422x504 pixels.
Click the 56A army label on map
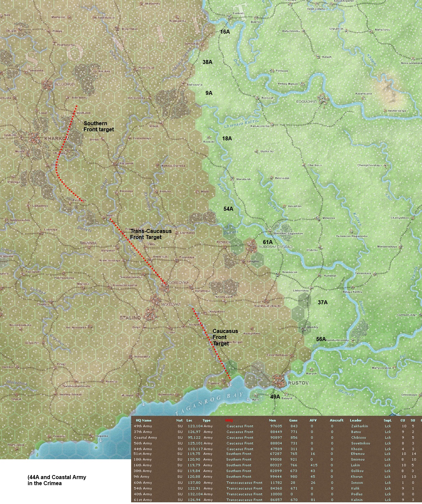[321, 339]
